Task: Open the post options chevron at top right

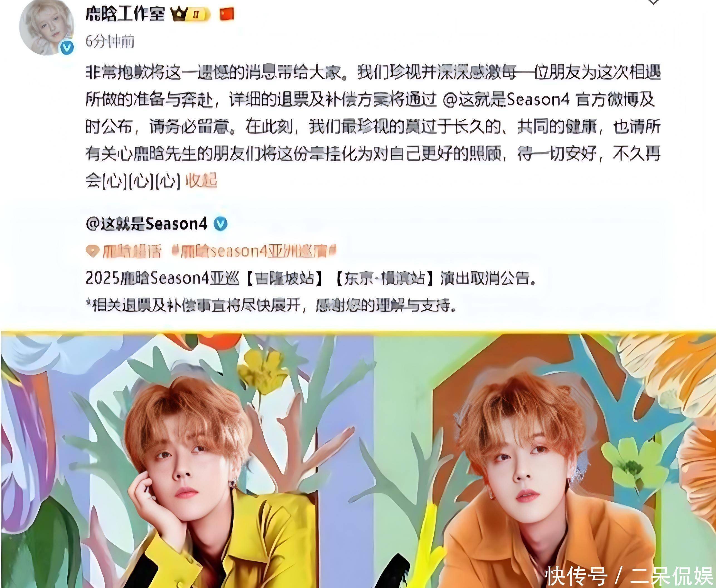Action: point(654,2)
